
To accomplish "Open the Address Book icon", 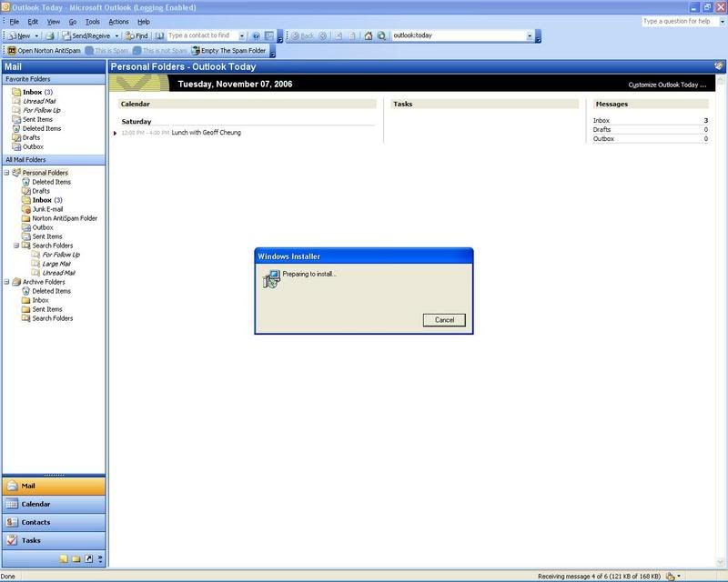I will pyautogui.click(x=159, y=35).
